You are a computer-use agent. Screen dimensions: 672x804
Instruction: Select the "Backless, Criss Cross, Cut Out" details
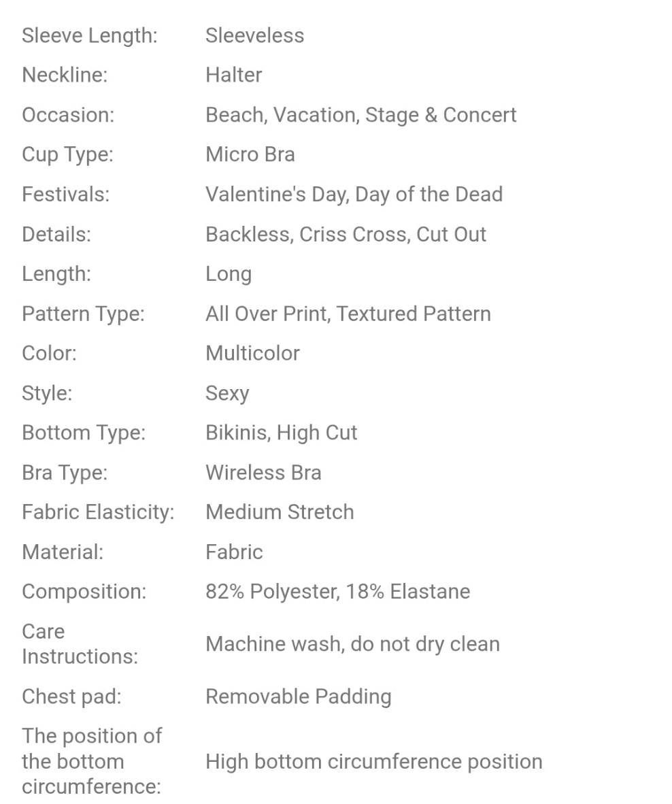(346, 235)
